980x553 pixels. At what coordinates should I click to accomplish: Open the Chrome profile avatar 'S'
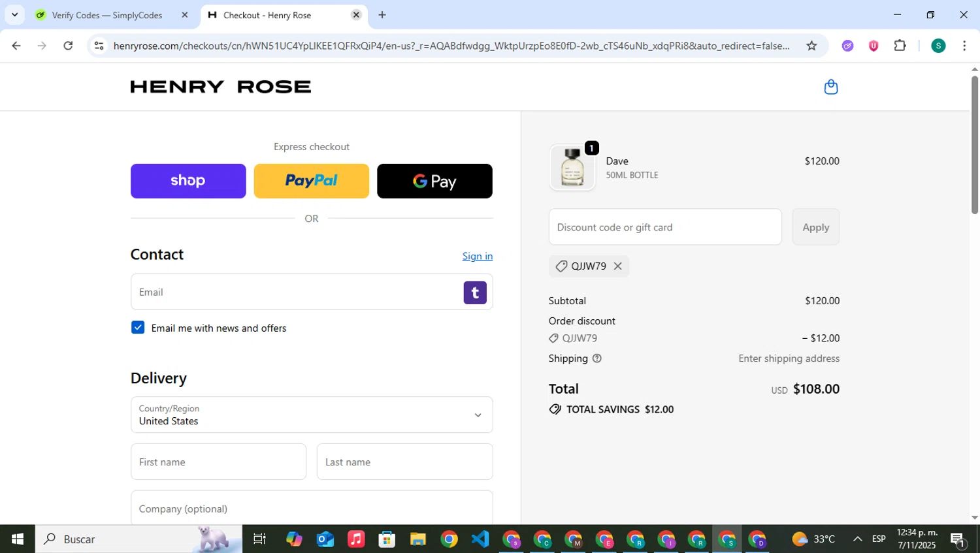click(x=938, y=46)
